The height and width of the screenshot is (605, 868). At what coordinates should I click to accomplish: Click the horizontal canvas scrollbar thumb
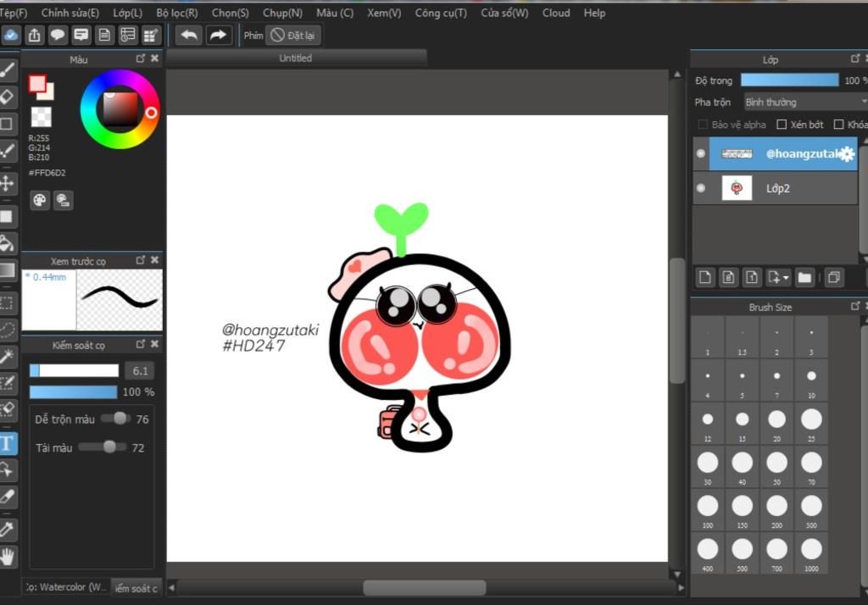[x=425, y=588]
